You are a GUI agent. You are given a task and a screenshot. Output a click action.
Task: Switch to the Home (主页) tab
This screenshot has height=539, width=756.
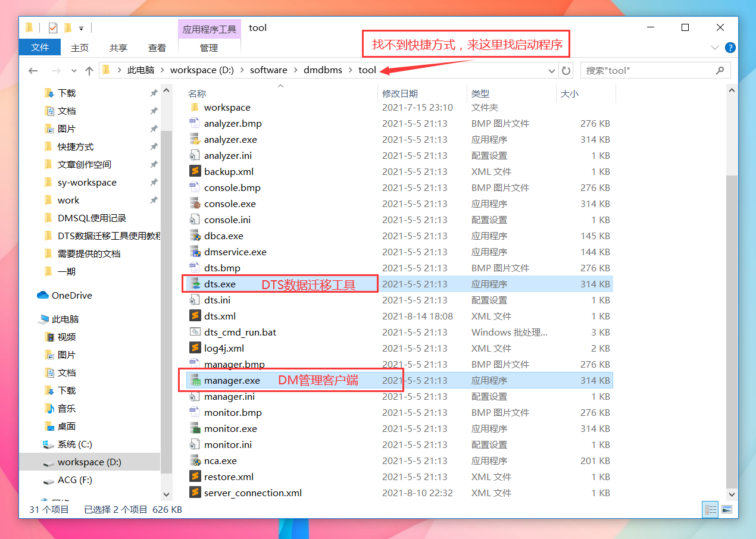[80, 48]
